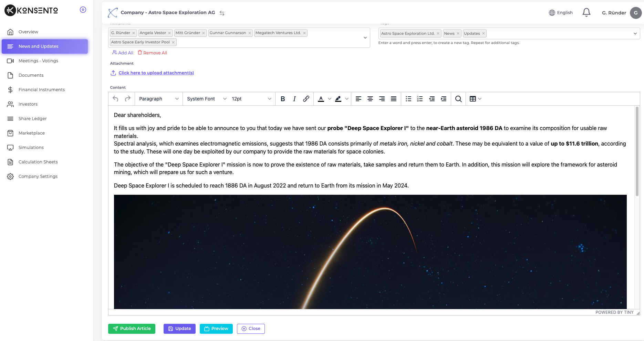Expand the font size dropdown showing 12pt
This screenshot has width=644, height=341.
pyautogui.click(x=251, y=99)
